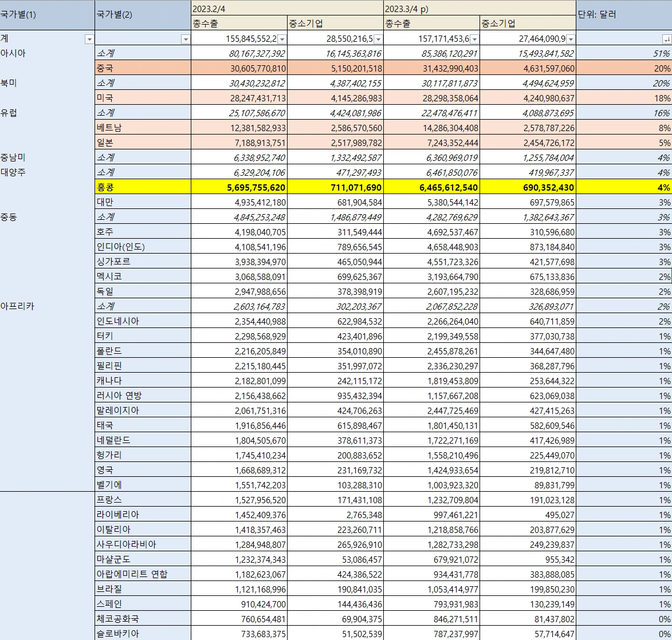Select value 85,386,120,291 in 아시아 subtotal row
The image size is (672, 640).
click(x=431, y=53)
